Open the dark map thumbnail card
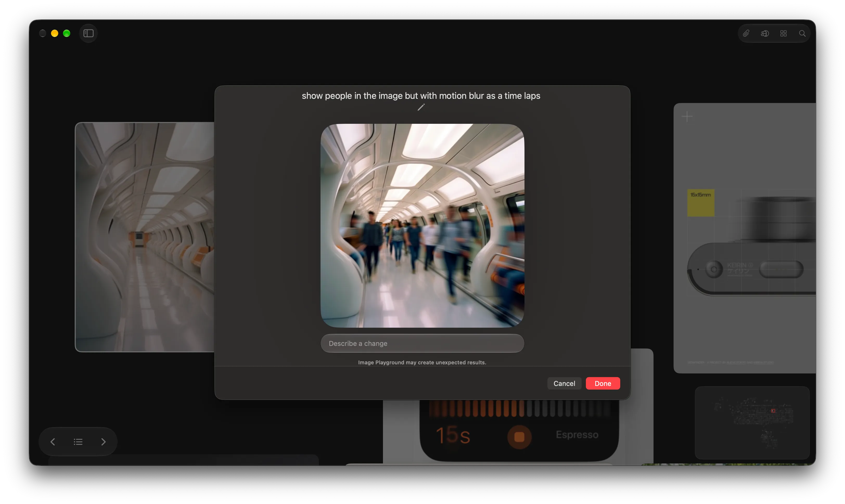The image size is (845, 504). coord(752,423)
